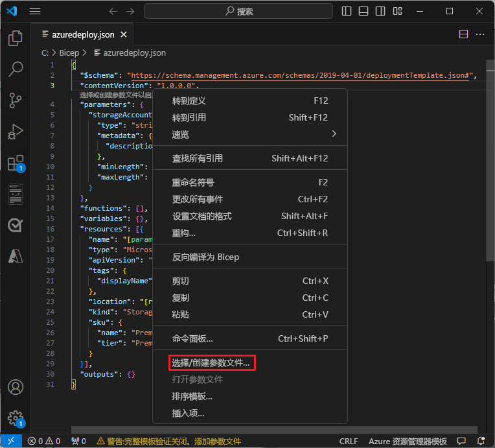Open the feedback icon in status bar
495x448 pixels.
(x=461, y=441)
